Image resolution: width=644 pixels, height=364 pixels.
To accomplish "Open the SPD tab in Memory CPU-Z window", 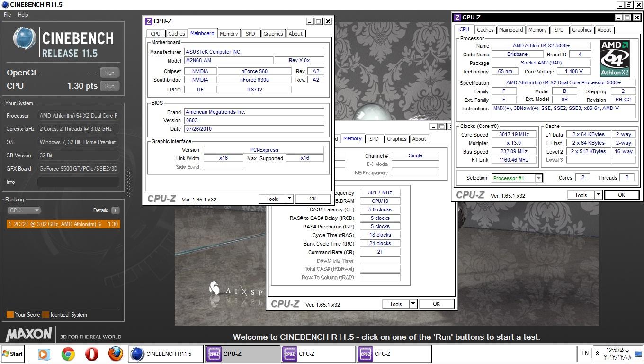I will coord(374,139).
